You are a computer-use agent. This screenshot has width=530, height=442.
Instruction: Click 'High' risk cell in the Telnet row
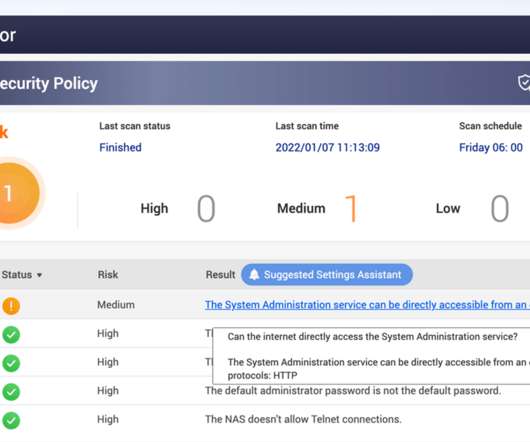point(108,419)
